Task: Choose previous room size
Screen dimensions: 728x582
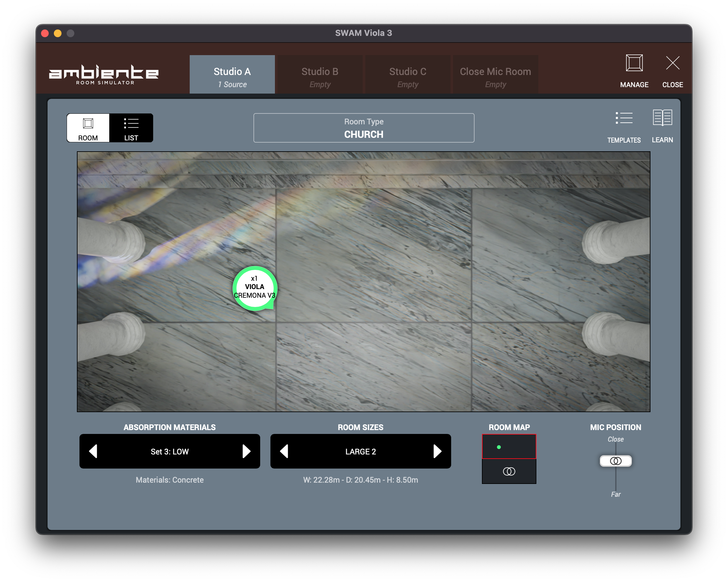Action: pos(284,451)
